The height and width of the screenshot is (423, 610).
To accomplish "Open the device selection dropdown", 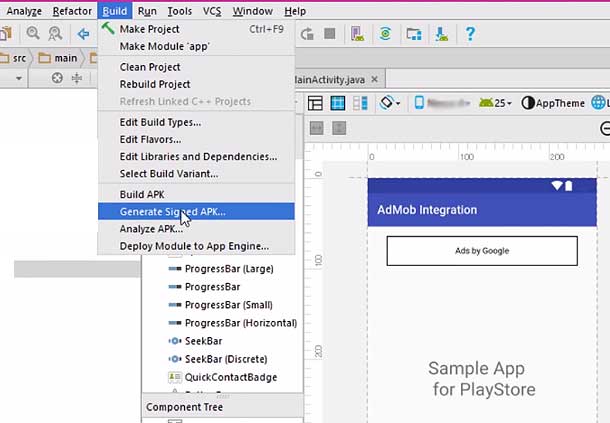I will (442, 103).
